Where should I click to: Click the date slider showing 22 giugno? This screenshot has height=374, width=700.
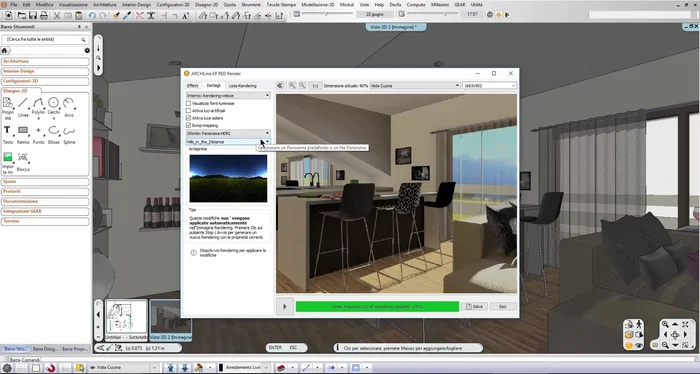(x=327, y=14)
